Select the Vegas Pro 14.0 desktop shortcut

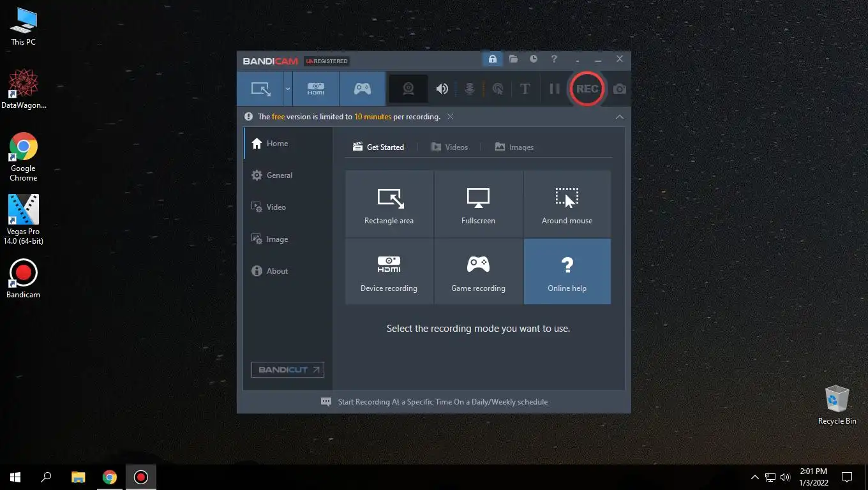click(x=23, y=219)
